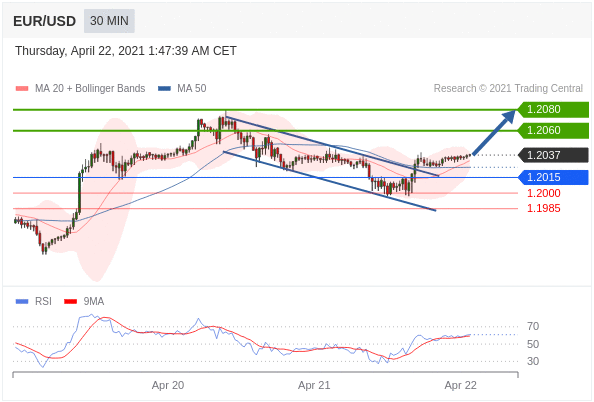This screenshot has width=594, height=402.
Task: Select the 1.2080 green resistance label
Action: pos(553,109)
